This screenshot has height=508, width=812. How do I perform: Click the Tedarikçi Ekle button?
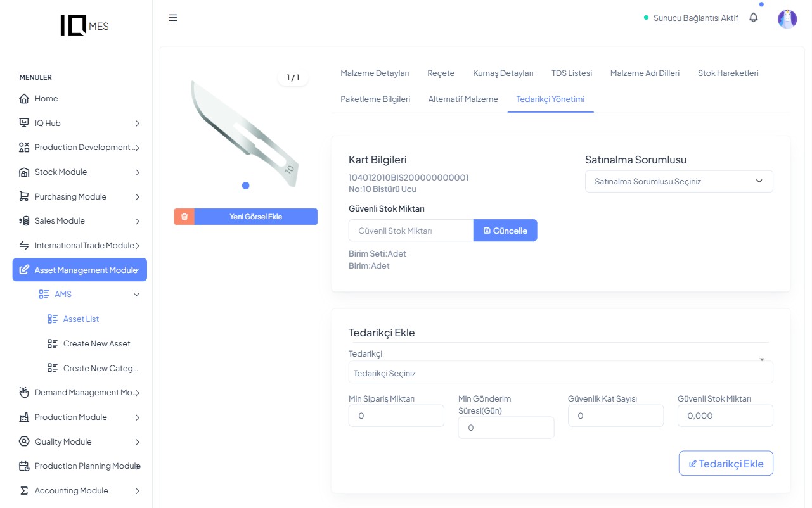(x=725, y=464)
